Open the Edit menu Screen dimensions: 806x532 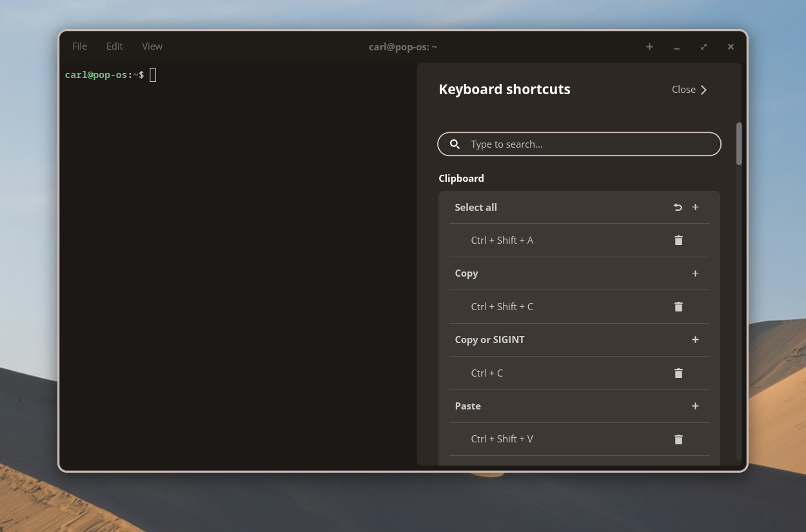tap(115, 46)
